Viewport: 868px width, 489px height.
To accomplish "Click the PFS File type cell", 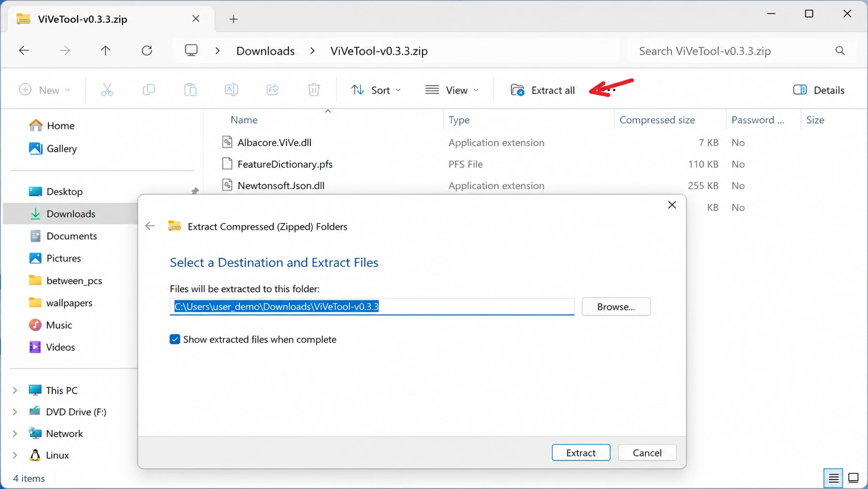I will point(465,164).
